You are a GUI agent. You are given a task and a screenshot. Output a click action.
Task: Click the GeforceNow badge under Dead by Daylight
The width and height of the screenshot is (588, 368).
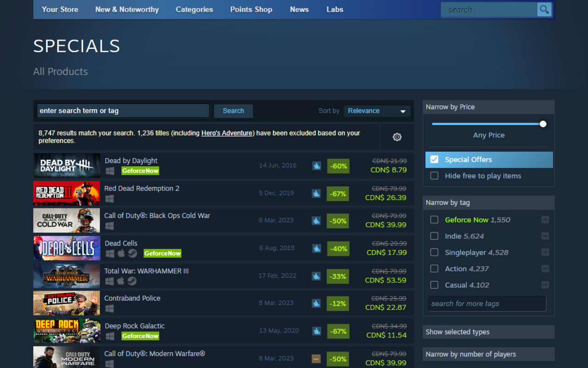140,171
